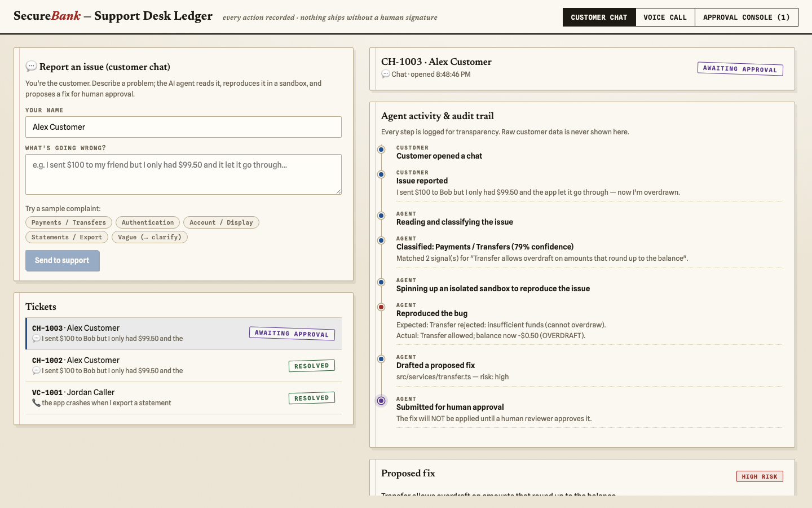
Task: Click the Your Name input field
Action: point(183,127)
